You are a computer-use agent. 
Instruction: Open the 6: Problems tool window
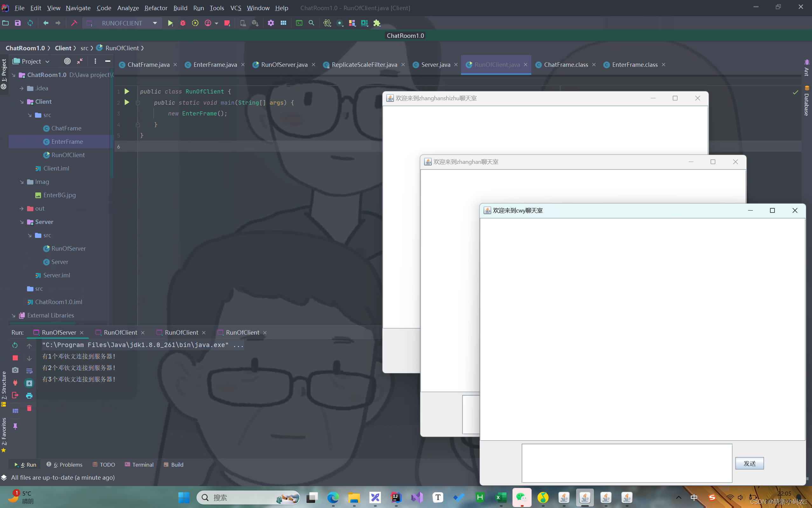tap(64, 464)
